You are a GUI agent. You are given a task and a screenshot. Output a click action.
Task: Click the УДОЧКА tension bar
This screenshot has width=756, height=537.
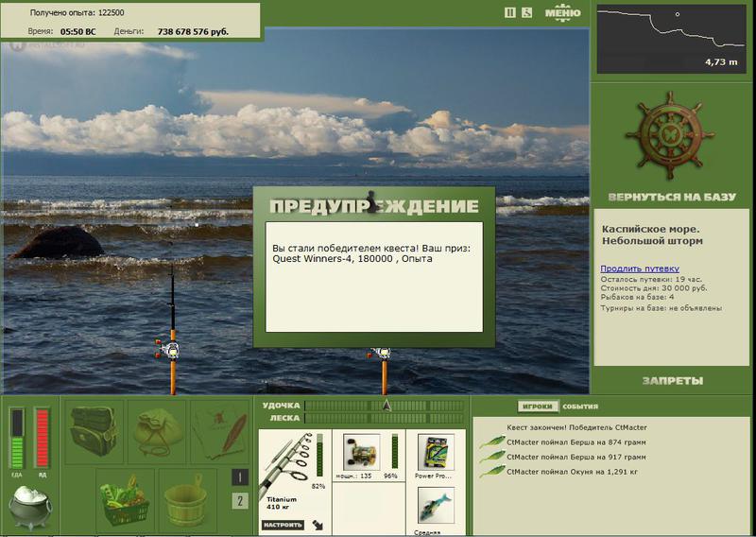[384, 406]
